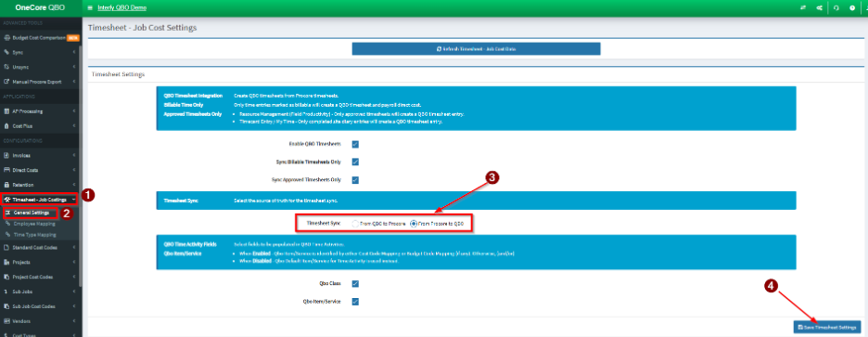Expand the Direct Costs menu chevron
868x337 pixels.
point(74,170)
